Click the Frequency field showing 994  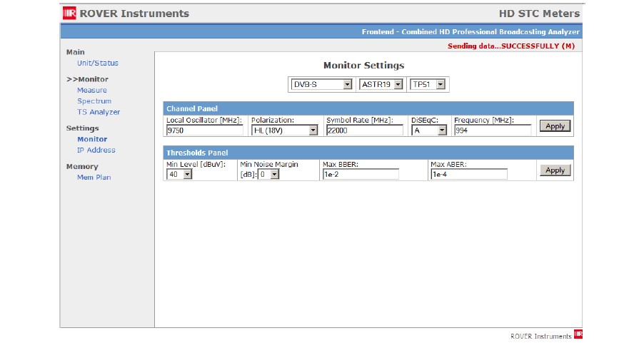point(493,130)
